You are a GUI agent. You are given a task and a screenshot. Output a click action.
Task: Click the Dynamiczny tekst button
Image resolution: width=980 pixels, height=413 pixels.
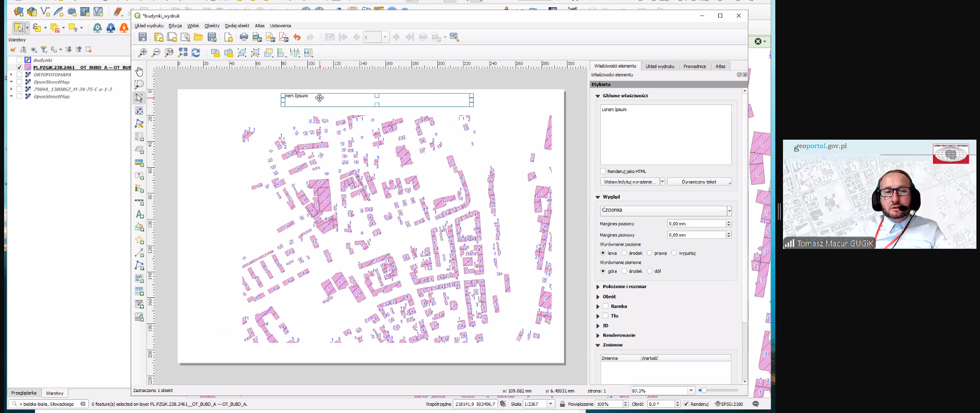pyautogui.click(x=699, y=182)
